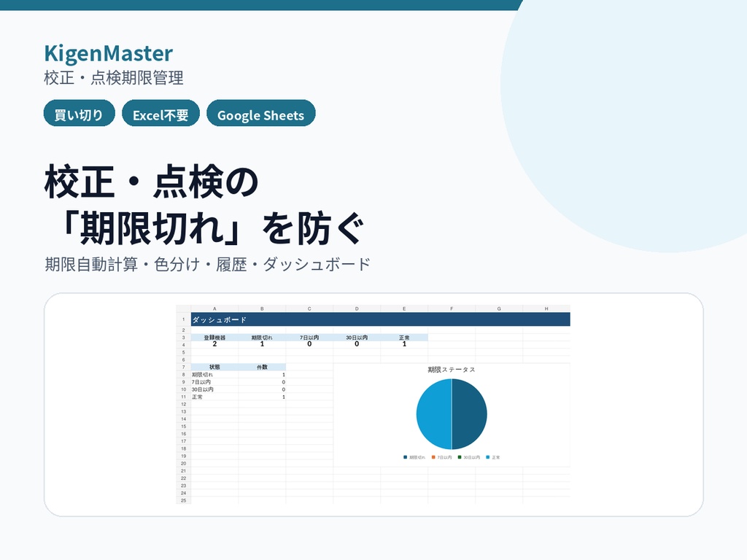
Task: Click the 期限切れ cell in row 8
Action: point(214,375)
